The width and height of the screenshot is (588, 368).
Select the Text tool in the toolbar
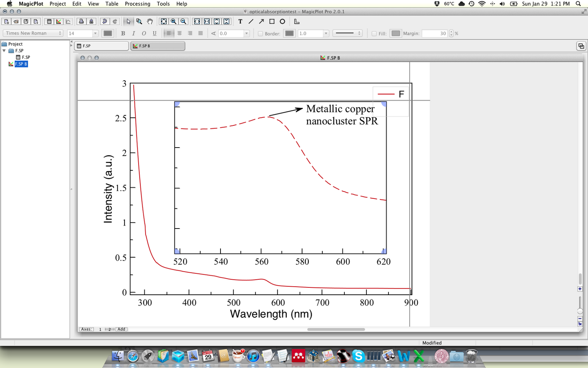coord(240,21)
